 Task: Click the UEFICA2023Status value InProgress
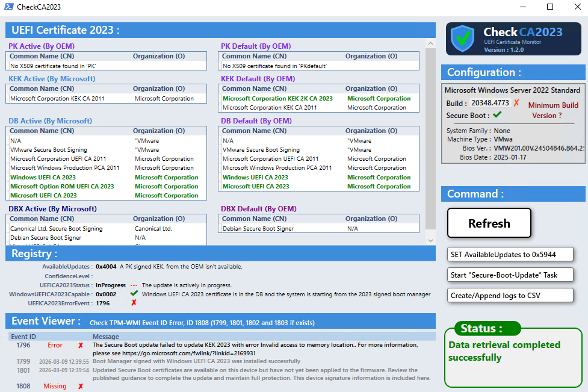(111, 285)
